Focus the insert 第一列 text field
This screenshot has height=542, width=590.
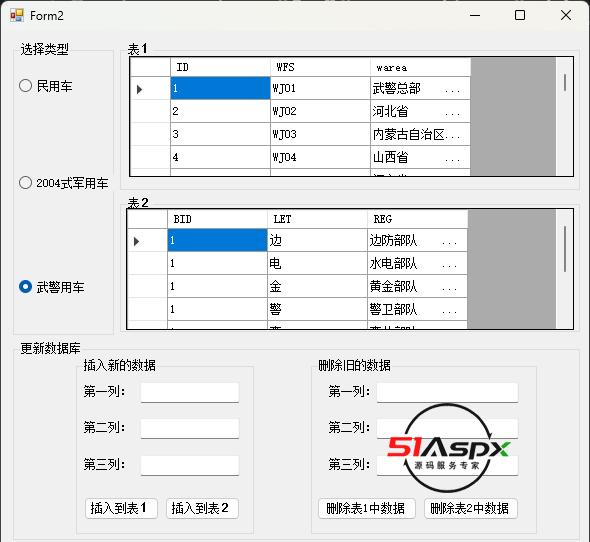(x=190, y=393)
